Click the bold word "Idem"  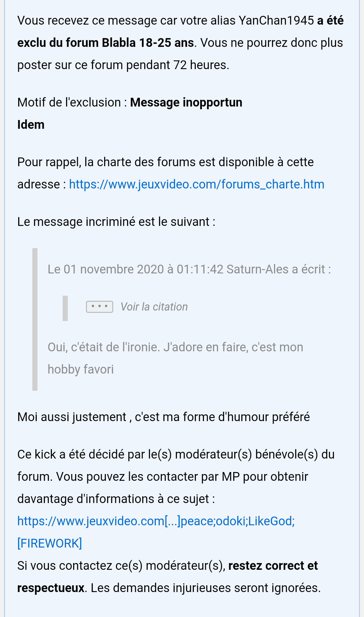[x=31, y=125]
